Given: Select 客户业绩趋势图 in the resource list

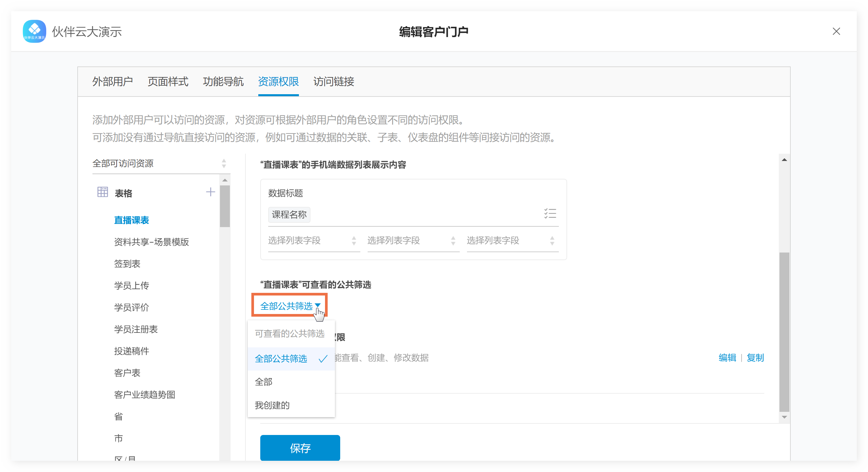Looking at the screenshot, I should click(145, 395).
